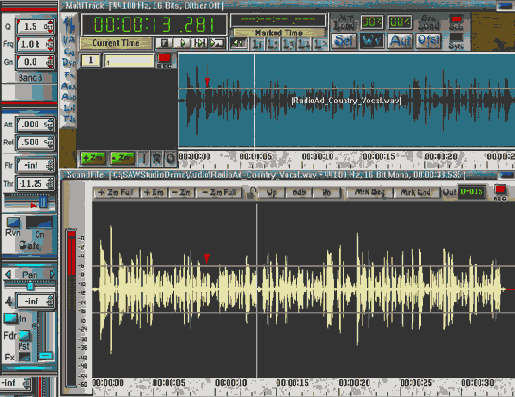This screenshot has height=397, width=515.
Task: Arm the track 1 REC button
Action: [x=164, y=60]
